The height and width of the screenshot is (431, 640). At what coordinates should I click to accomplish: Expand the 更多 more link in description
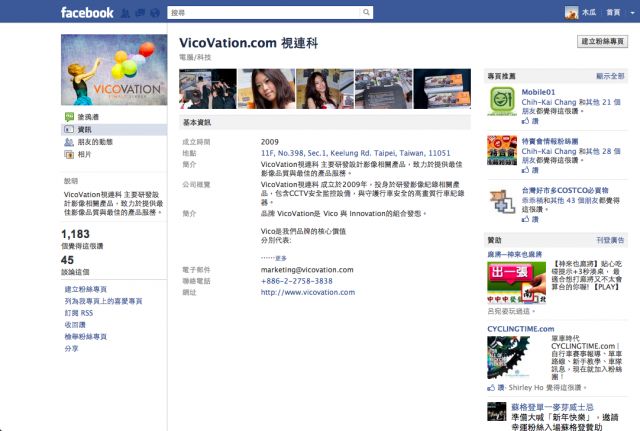(x=281, y=258)
